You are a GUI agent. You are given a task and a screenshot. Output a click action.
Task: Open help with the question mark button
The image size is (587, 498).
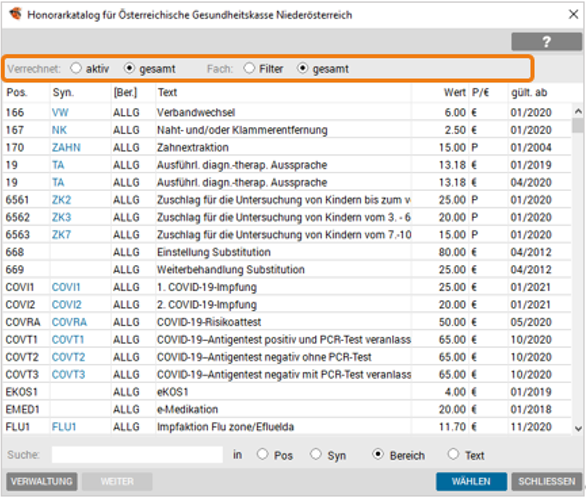click(546, 41)
